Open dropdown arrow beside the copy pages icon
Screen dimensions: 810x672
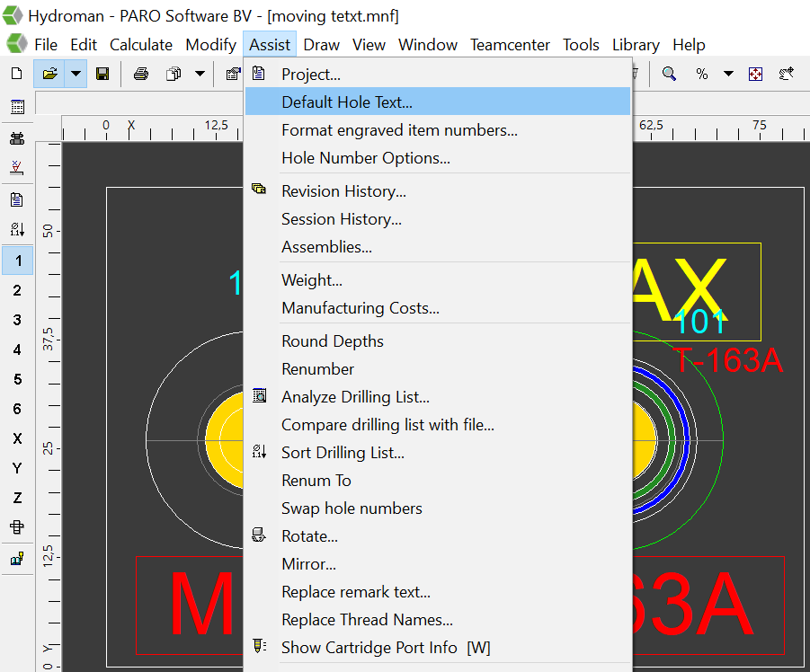point(200,74)
